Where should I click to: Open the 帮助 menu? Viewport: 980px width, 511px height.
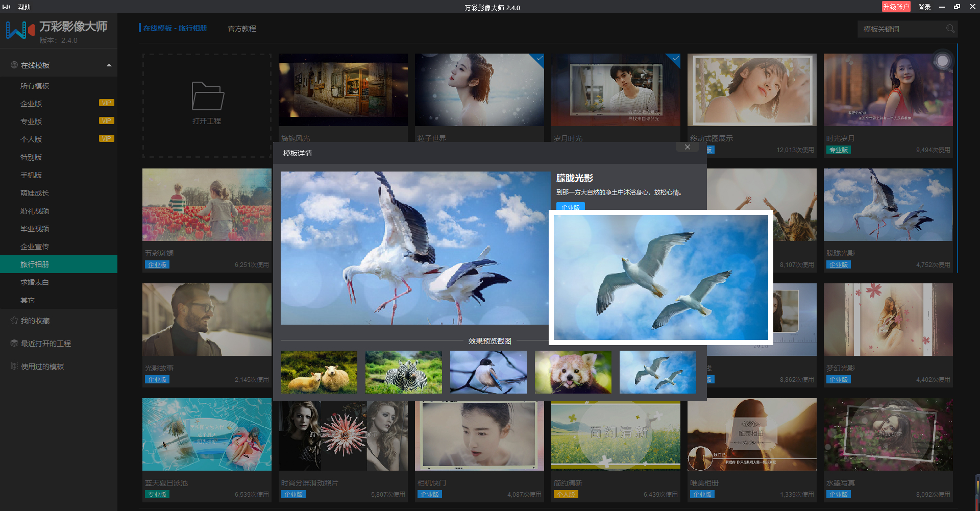(x=24, y=7)
